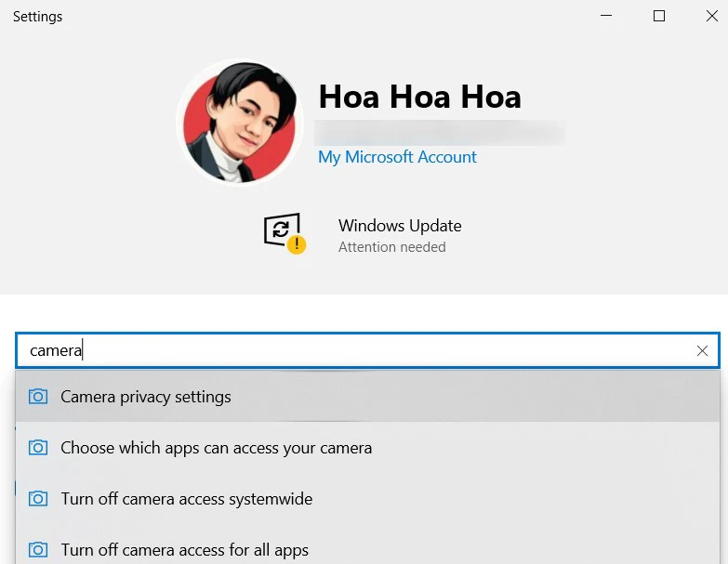Click the user profile avatar picture
The width and height of the screenshot is (728, 564).
240,124
